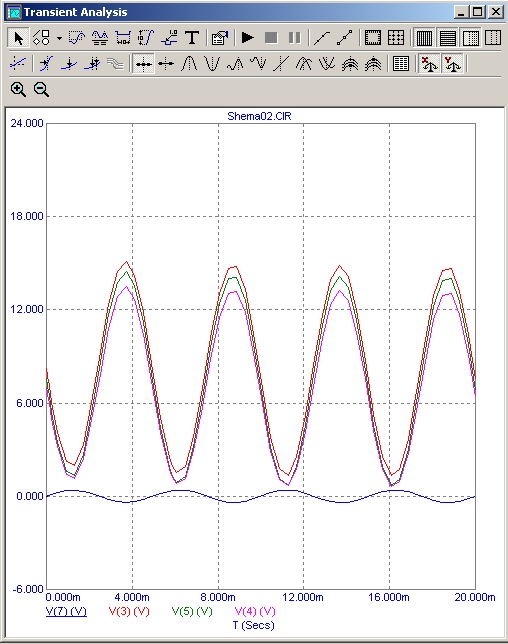Go to Valley cursor function icon

(x=212, y=64)
